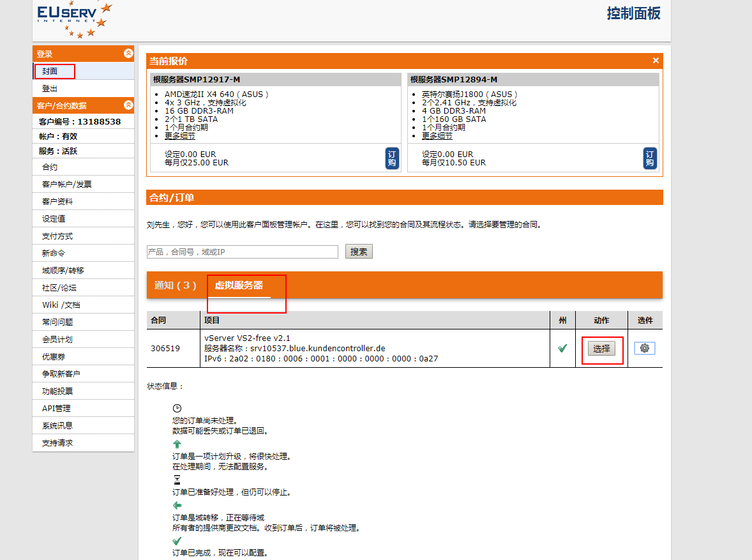Click the hourglass legend icon
The height and width of the screenshot is (560, 752).
coord(177,480)
